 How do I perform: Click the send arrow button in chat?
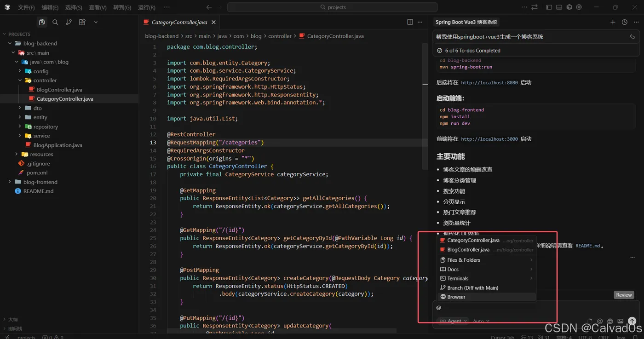pyautogui.click(x=632, y=321)
